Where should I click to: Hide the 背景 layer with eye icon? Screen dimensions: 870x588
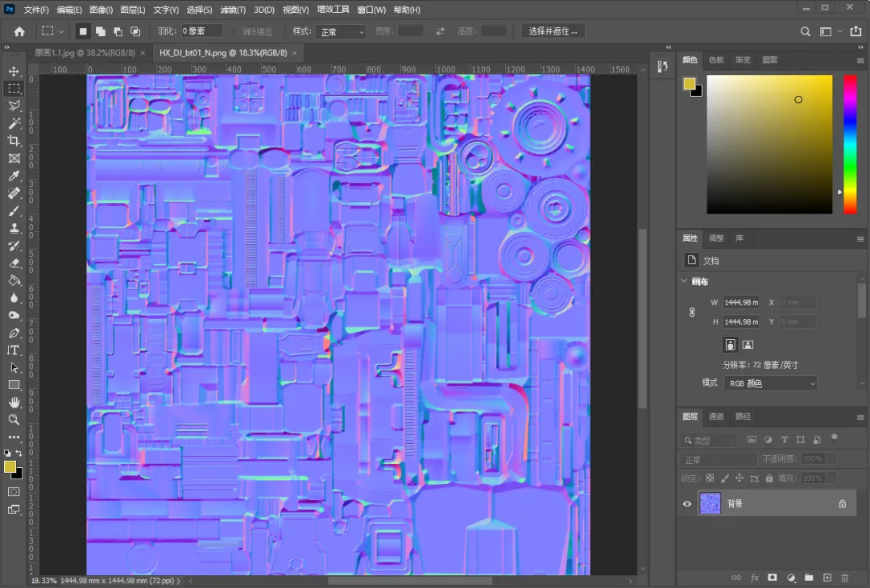687,503
